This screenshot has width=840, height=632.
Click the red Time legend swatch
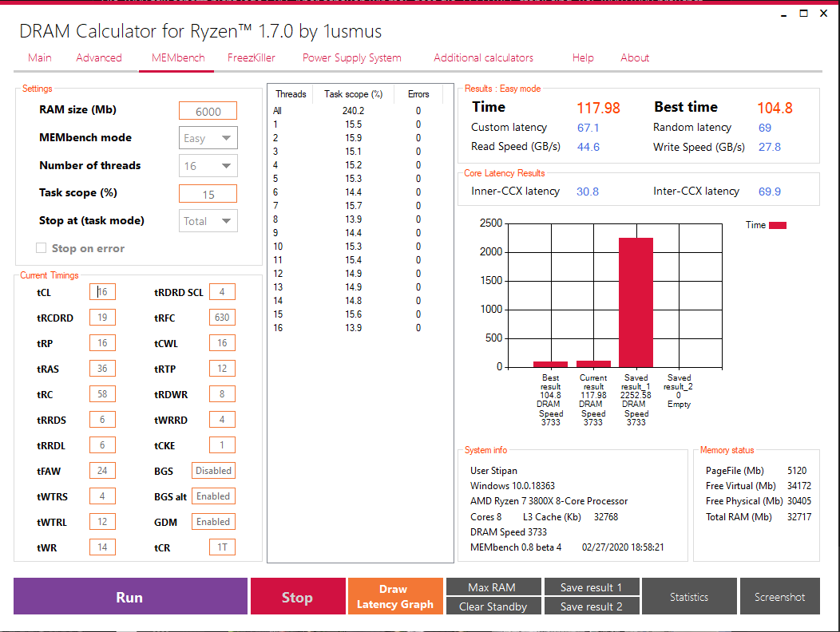(x=778, y=225)
